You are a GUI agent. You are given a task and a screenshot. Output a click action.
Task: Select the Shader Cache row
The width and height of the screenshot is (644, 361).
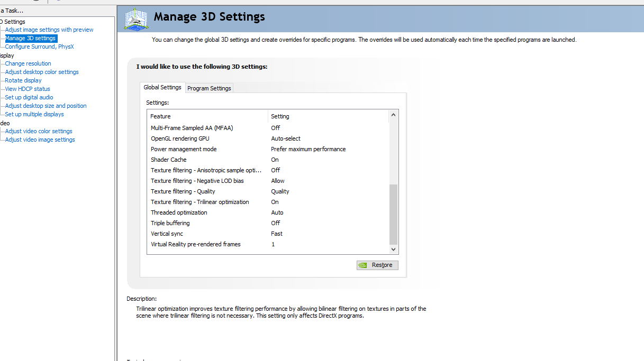point(268,160)
